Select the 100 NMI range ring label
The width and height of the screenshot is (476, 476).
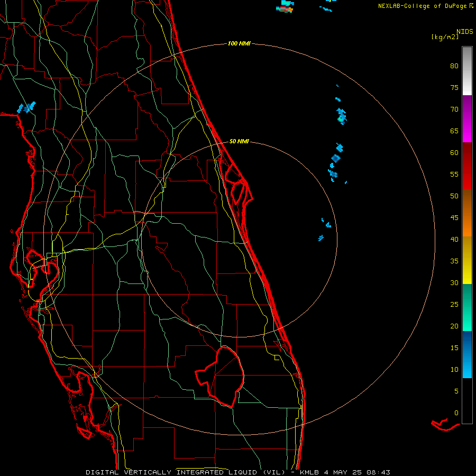click(x=239, y=43)
